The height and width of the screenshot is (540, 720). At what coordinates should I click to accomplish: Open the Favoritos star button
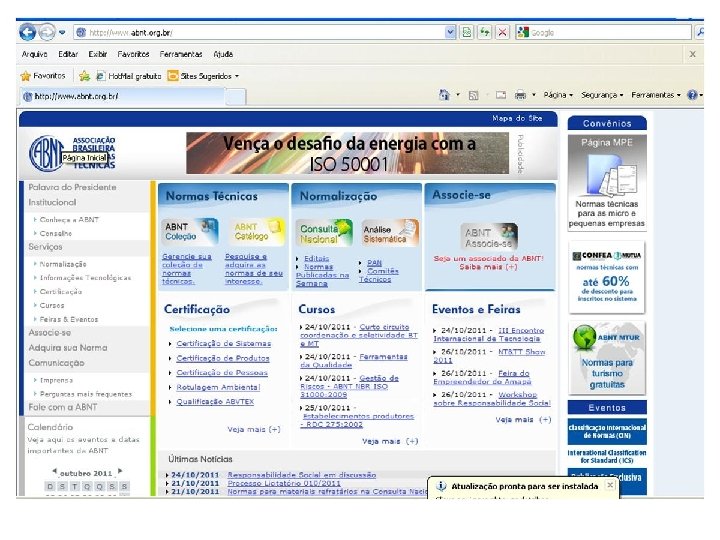[x=43, y=76]
